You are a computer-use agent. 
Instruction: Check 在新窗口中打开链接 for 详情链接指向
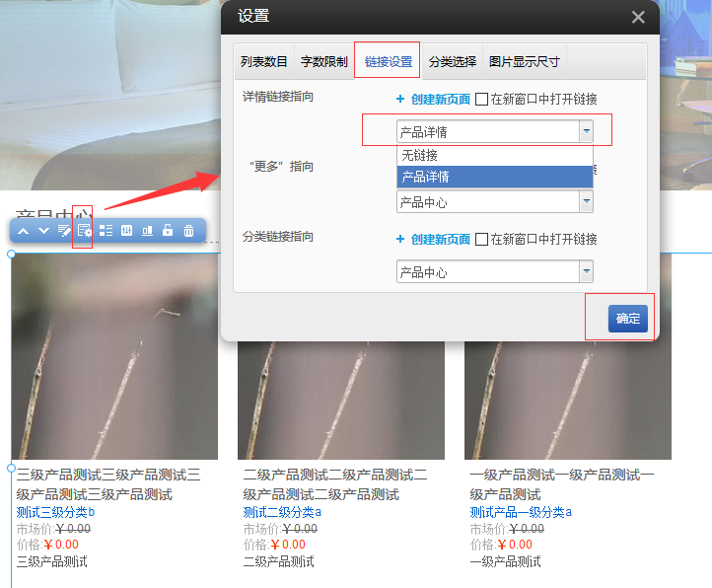(x=482, y=100)
